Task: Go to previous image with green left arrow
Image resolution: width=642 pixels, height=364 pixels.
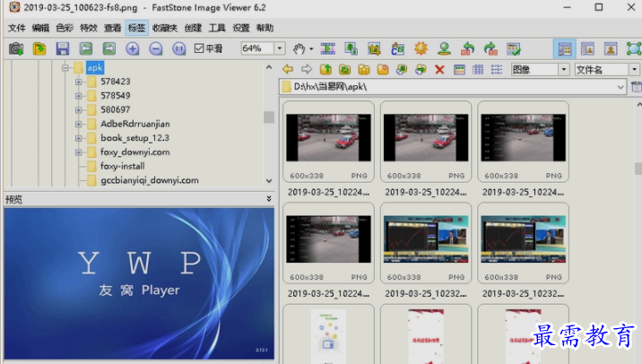Action: 85,48
